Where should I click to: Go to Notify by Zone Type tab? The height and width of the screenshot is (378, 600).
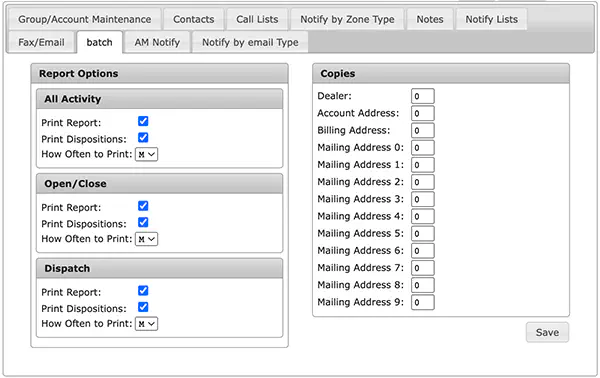coord(347,19)
